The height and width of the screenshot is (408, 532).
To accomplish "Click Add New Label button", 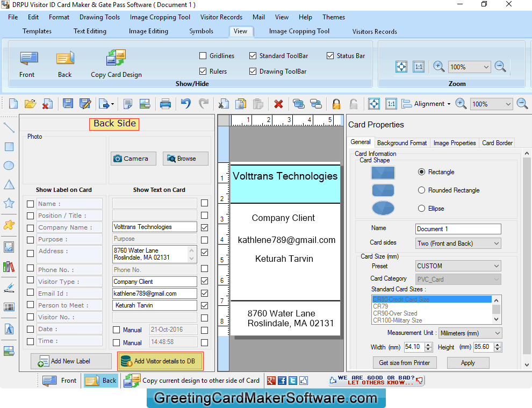I will pos(71,361).
